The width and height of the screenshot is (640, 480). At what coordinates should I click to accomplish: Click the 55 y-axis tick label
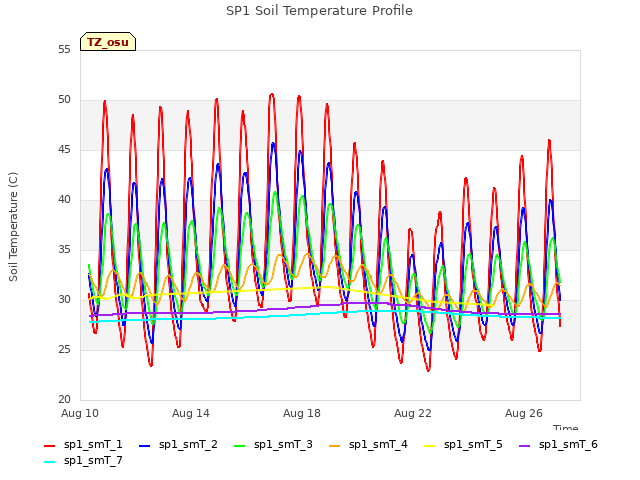[x=64, y=50]
